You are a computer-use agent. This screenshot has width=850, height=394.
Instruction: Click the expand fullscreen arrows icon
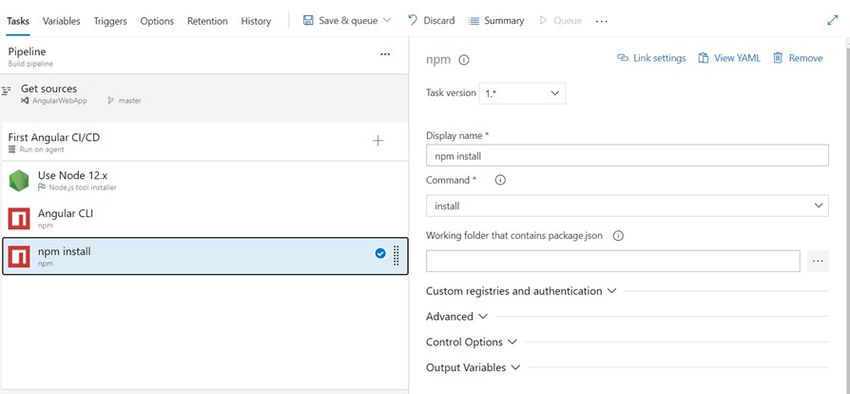pyautogui.click(x=833, y=21)
